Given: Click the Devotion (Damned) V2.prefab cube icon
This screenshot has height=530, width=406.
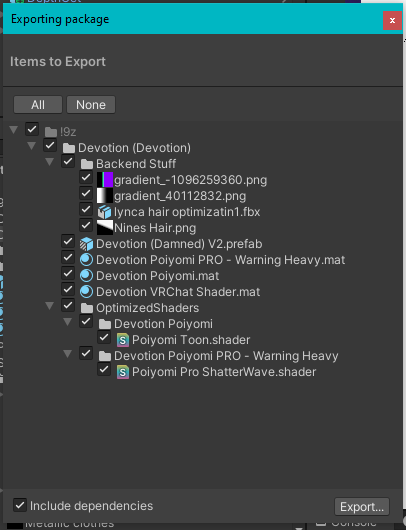Looking at the screenshot, I should 86,244.
